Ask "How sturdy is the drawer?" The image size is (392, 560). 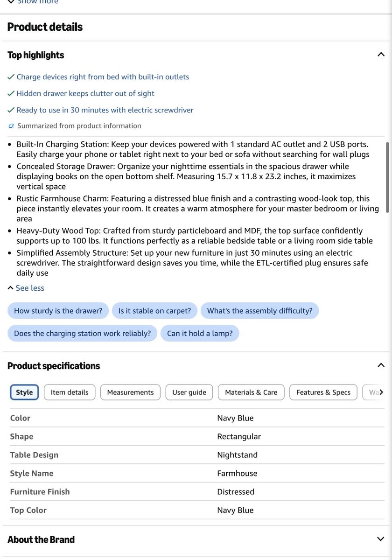tap(58, 311)
